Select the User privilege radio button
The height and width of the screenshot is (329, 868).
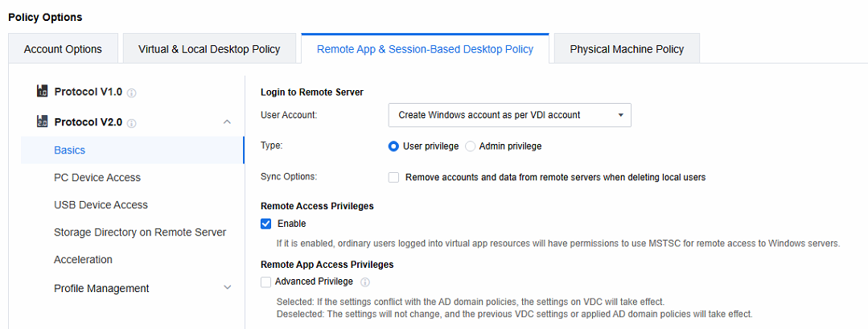393,146
